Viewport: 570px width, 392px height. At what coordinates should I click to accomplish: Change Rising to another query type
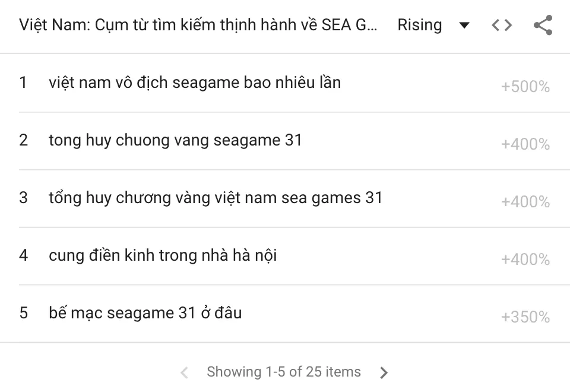[464, 25]
